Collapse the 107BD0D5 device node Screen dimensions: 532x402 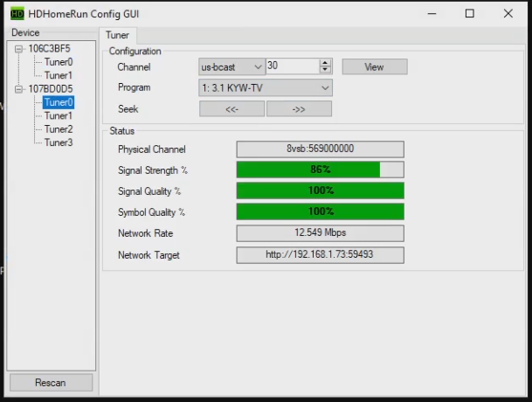[19, 89]
